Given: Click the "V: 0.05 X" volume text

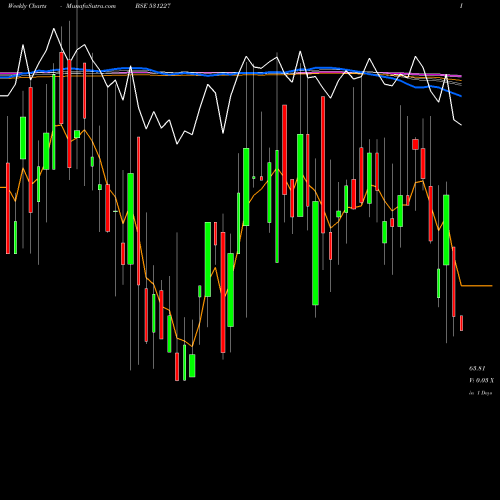Looking at the screenshot, I should pos(482,380).
